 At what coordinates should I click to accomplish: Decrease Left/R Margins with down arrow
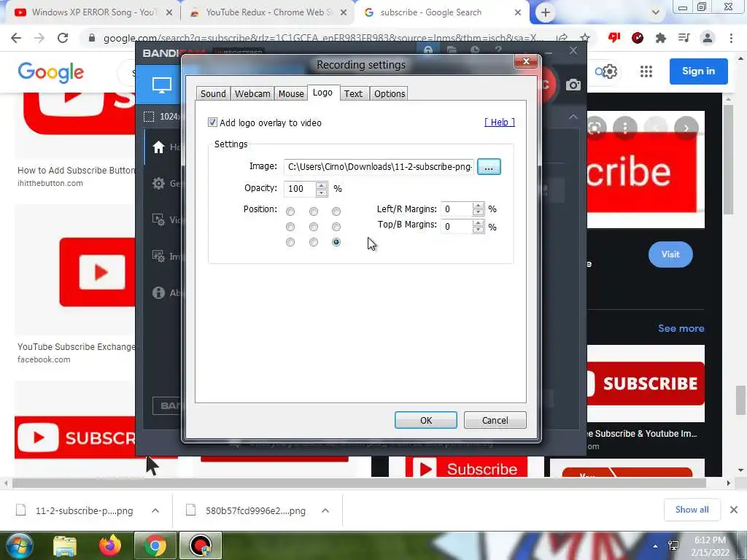click(x=479, y=212)
